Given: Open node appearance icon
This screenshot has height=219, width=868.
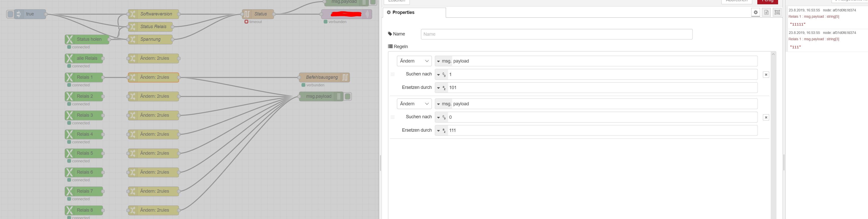Looking at the screenshot, I should 777,12.
